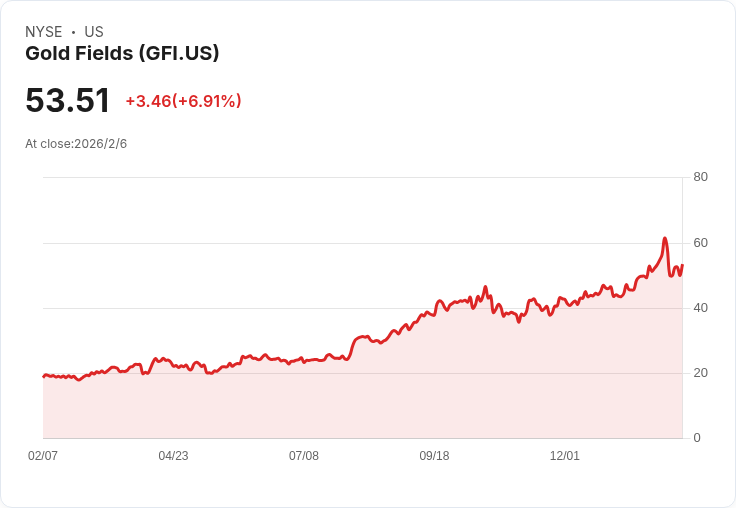Click the 40 y-axis price label
Image resolution: width=736 pixels, height=508 pixels.
click(x=700, y=308)
